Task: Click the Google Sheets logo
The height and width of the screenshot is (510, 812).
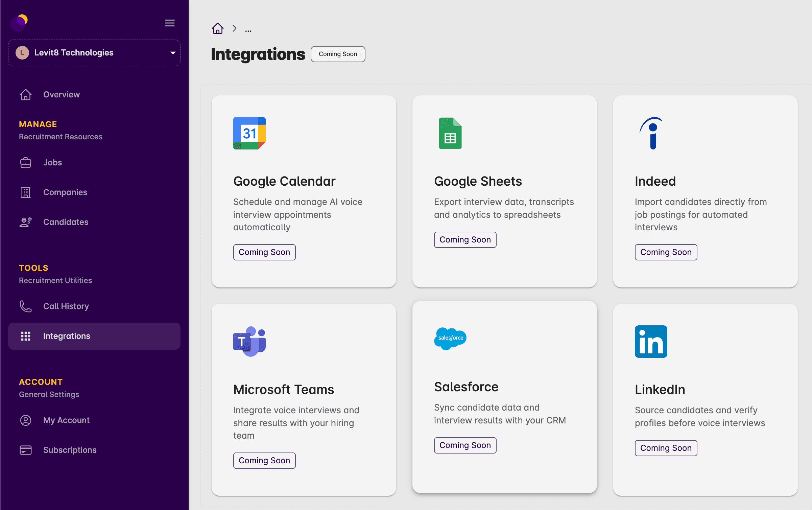Action: [450, 133]
